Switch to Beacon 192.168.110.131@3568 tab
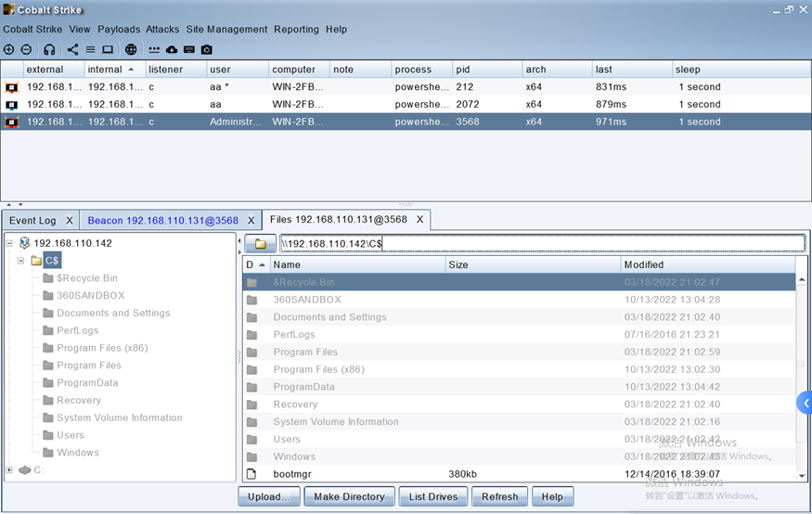The width and height of the screenshot is (812, 514). [x=163, y=221]
